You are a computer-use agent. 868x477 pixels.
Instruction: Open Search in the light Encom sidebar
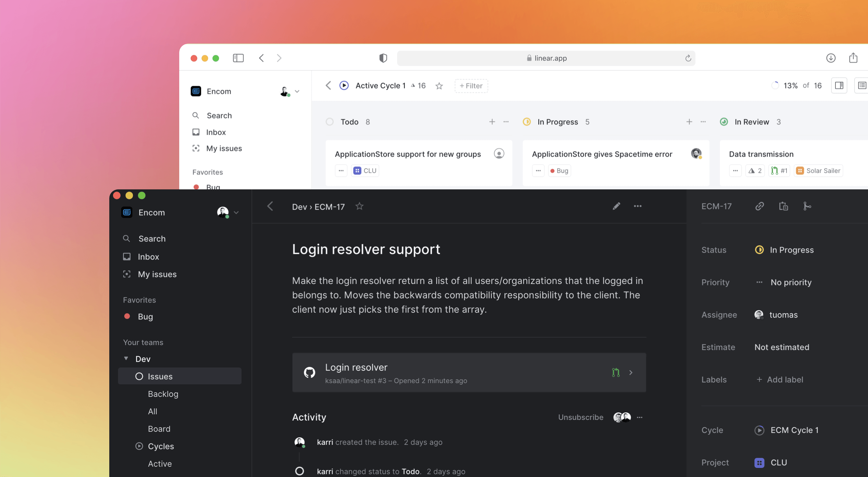219,115
